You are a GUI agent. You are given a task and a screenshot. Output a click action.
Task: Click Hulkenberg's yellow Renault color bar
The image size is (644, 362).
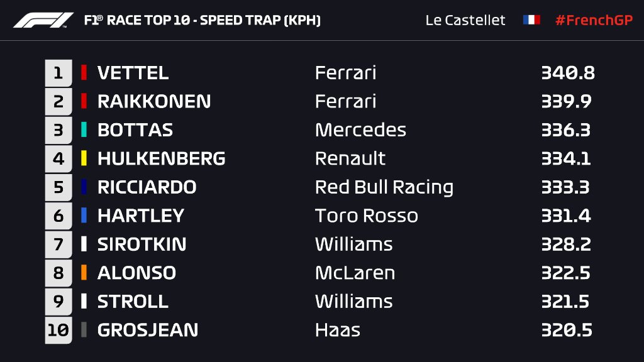coord(84,158)
